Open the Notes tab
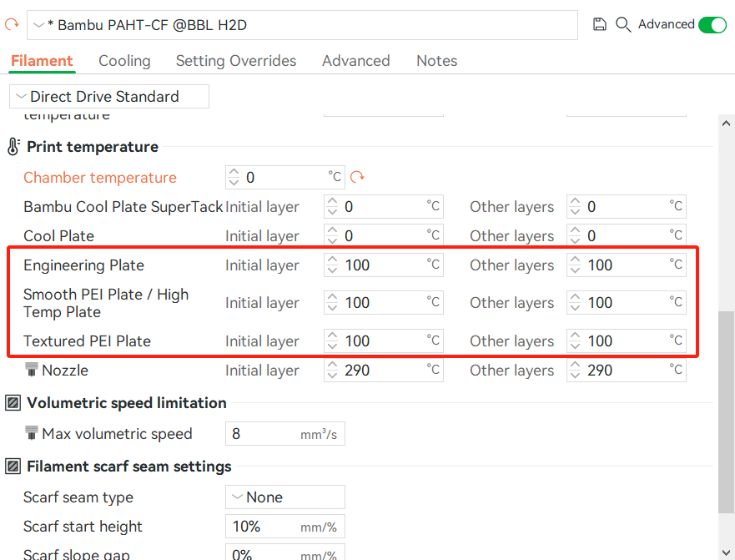Screen dimensions: 735x560 436,61
